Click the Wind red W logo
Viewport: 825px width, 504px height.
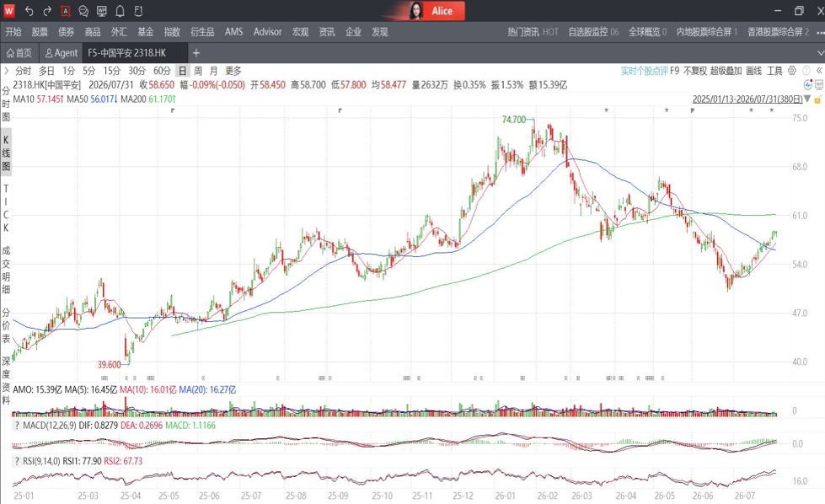[9, 10]
